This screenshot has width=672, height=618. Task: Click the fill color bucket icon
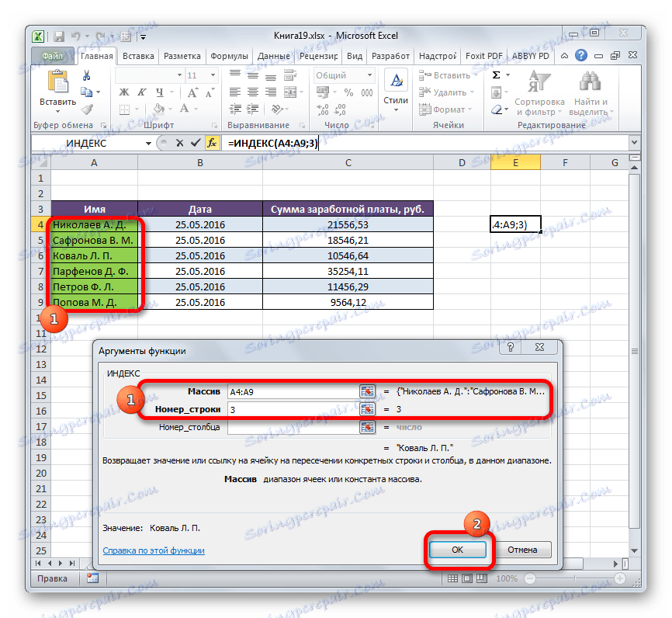point(159,109)
